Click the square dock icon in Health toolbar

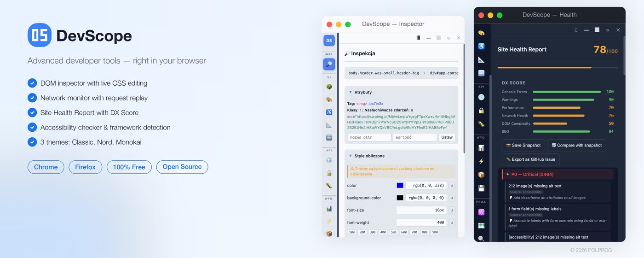597,30
